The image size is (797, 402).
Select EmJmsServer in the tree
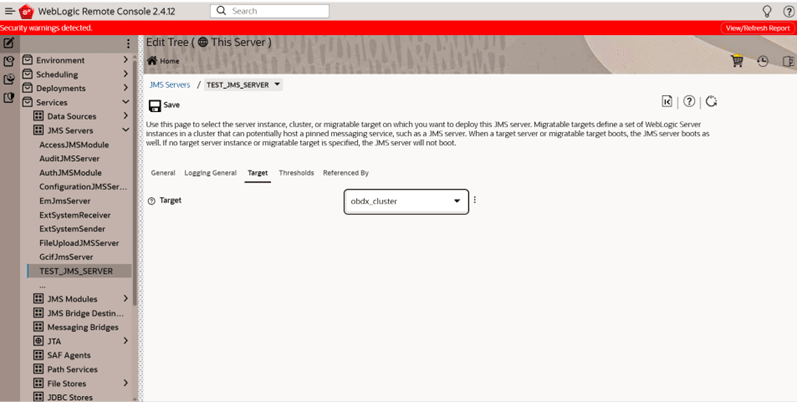(65, 201)
